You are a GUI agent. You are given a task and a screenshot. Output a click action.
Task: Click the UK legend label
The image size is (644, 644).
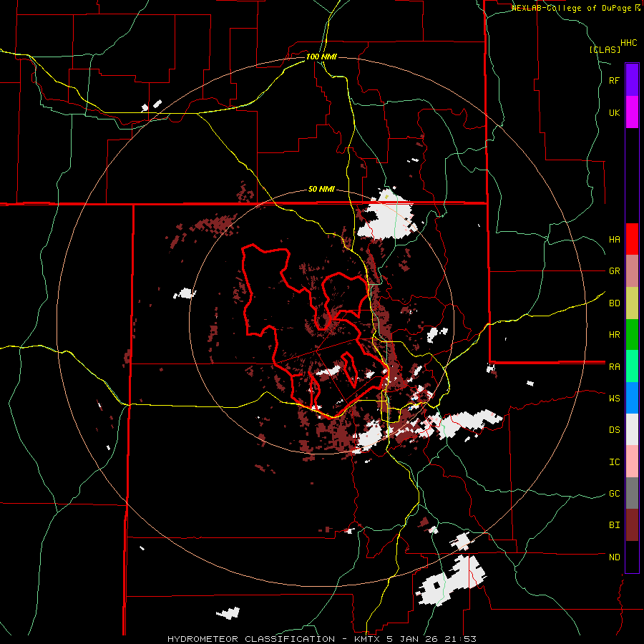click(615, 112)
